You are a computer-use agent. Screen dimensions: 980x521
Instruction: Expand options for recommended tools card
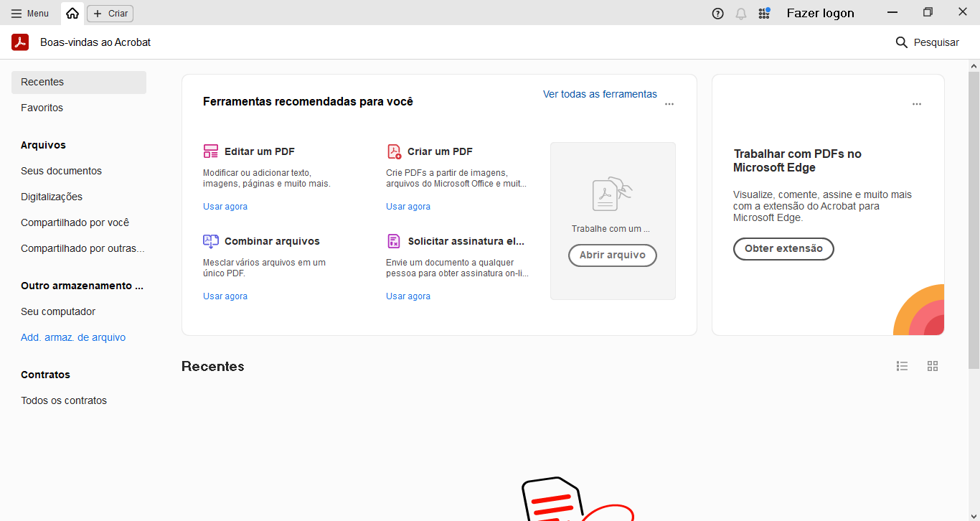pyautogui.click(x=669, y=104)
